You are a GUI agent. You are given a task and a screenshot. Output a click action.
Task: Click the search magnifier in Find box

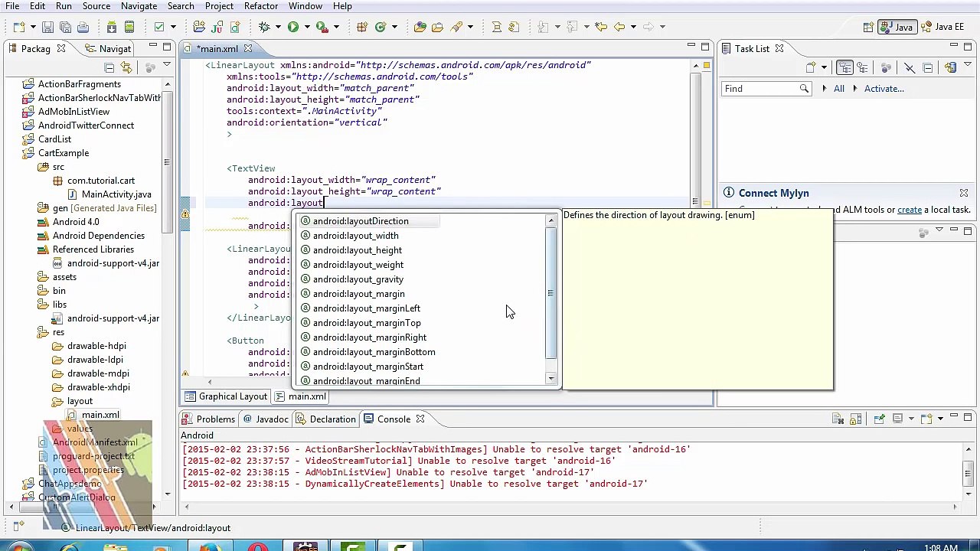click(x=804, y=89)
